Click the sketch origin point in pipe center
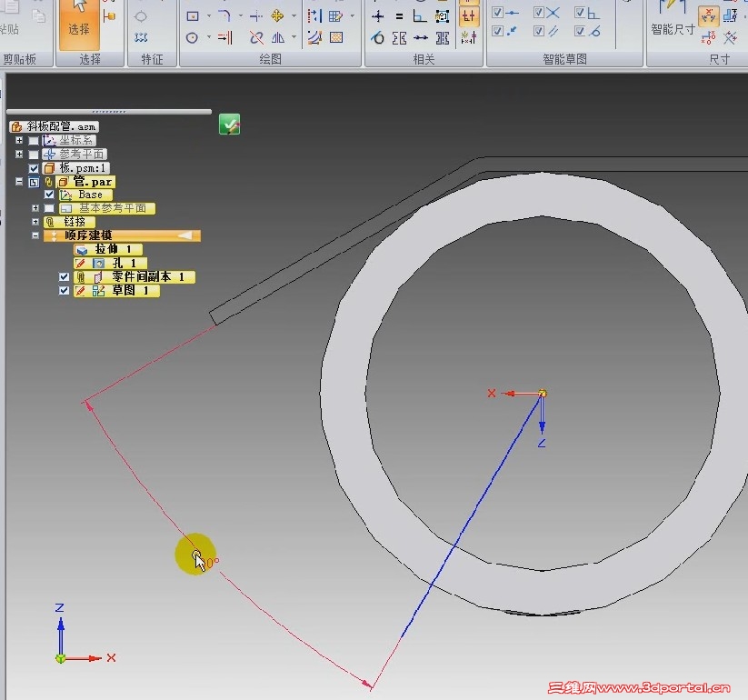This screenshot has width=748, height=700. click(543, 394)
